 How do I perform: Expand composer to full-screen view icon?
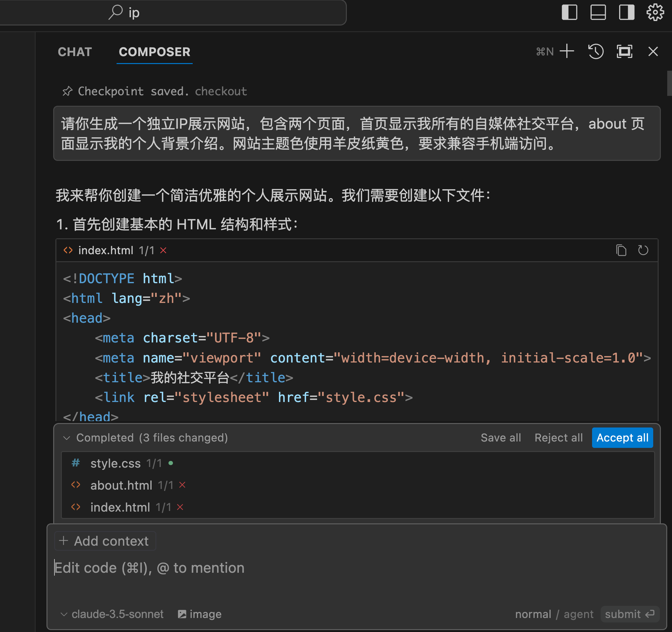[x=624, y=51]
